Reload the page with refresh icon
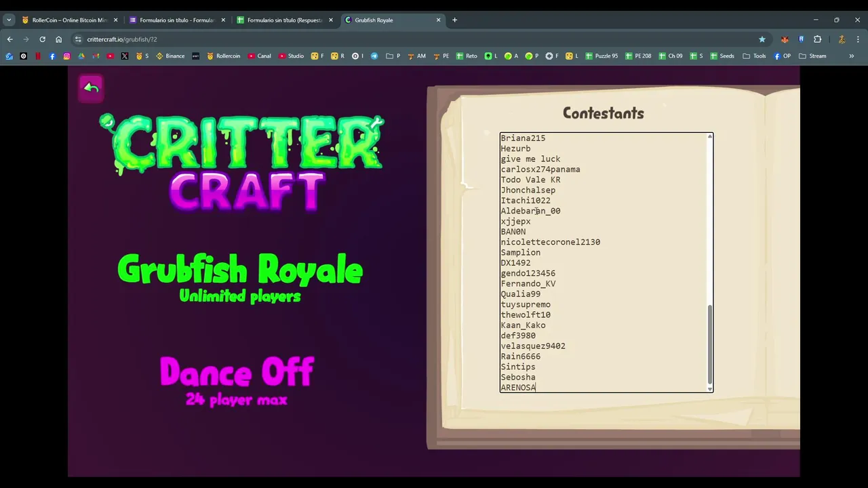The width and height of the screenshot is (868, 488). pyautogui.click(x=42, y=39)
